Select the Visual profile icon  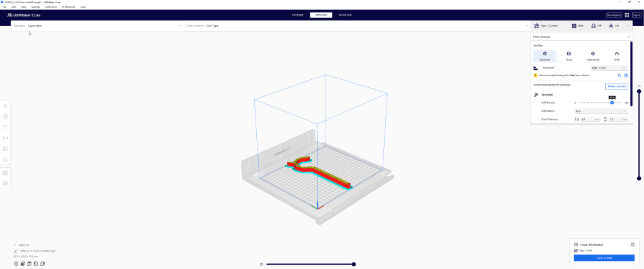pos(568,54)
